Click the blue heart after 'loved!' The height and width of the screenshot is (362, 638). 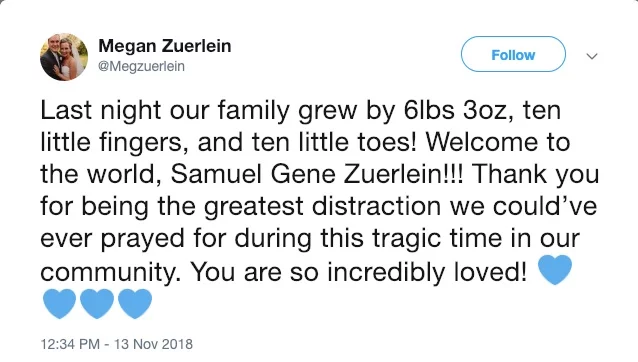555,270
